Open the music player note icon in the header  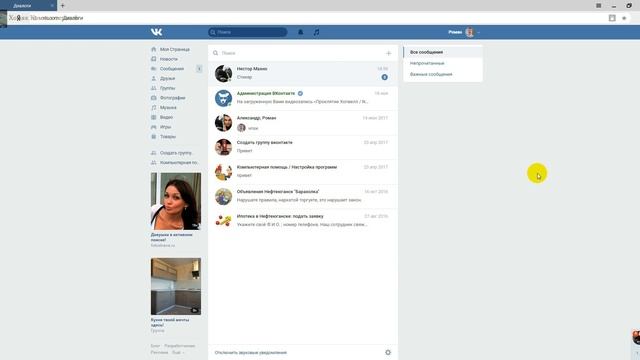point(316,32)
